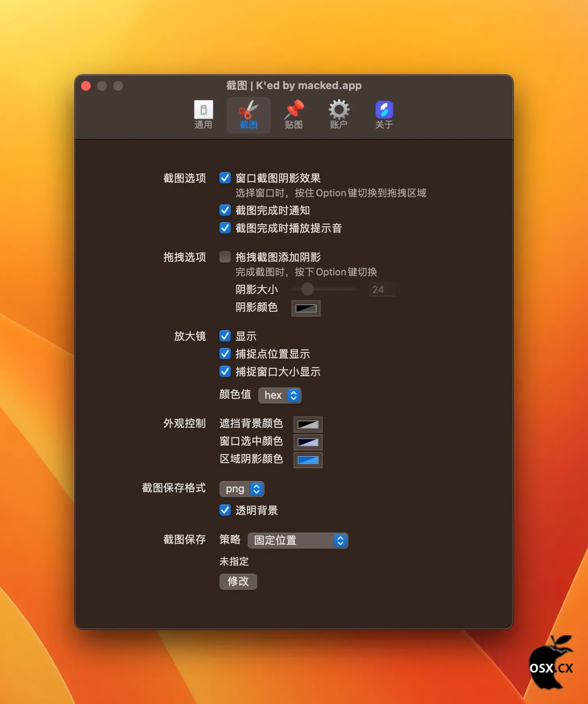Click the 修改 button
This screenshot has width=588, height=704.
238,581
